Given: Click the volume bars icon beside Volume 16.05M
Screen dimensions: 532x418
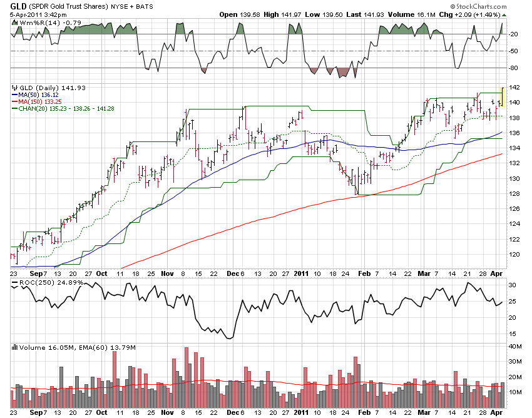Looking at the screenshot, I should pos(14,347).
